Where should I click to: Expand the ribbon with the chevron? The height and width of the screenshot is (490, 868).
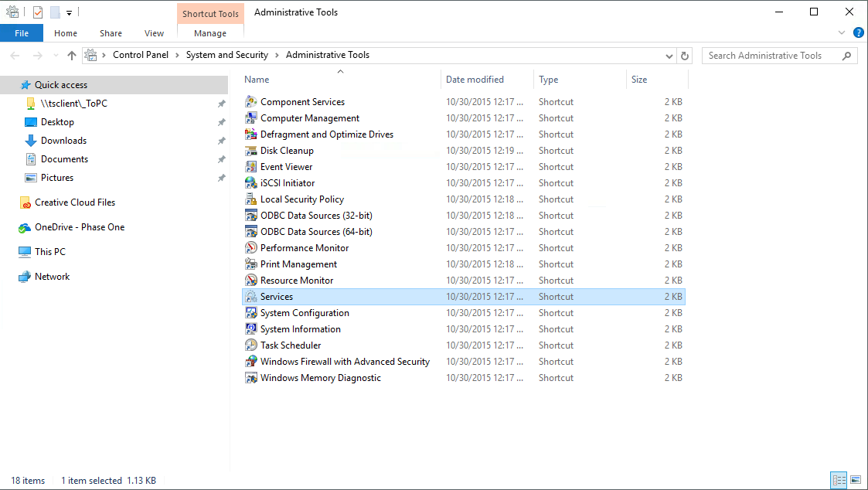click(842, 32)
